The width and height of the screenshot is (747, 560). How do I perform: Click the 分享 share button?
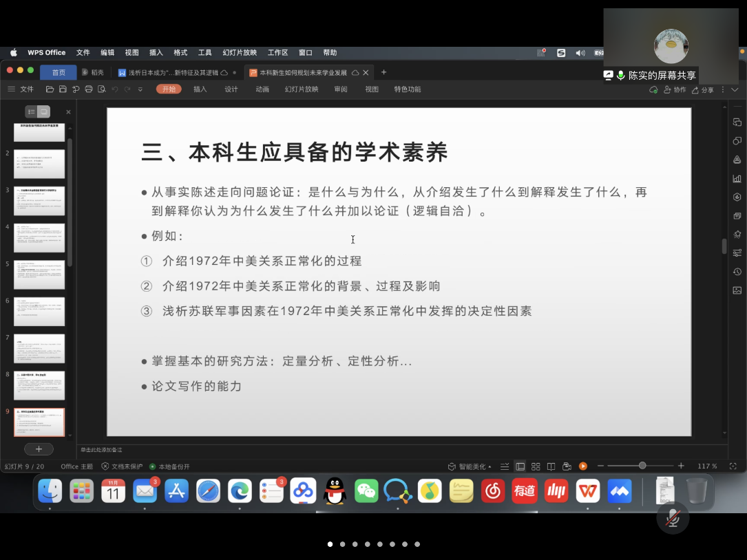point(703,90)
